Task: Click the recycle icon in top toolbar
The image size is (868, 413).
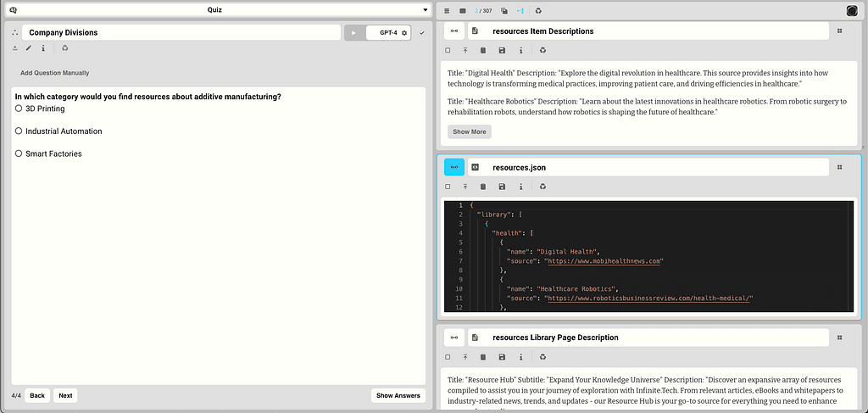Action: click(538, 10)
